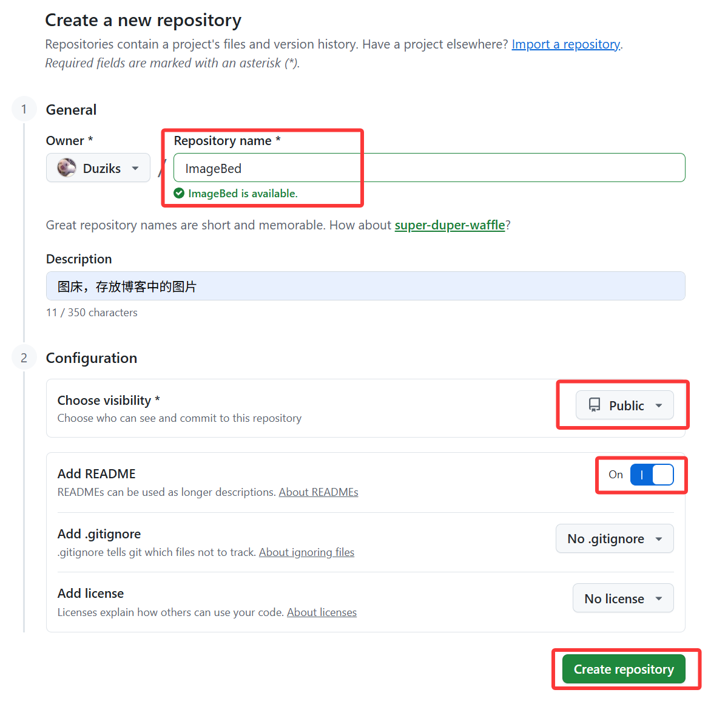Toggle the Add README switch
Image resolution: width=728 pixels, height=701 pixels.
[x=652, y=475]
